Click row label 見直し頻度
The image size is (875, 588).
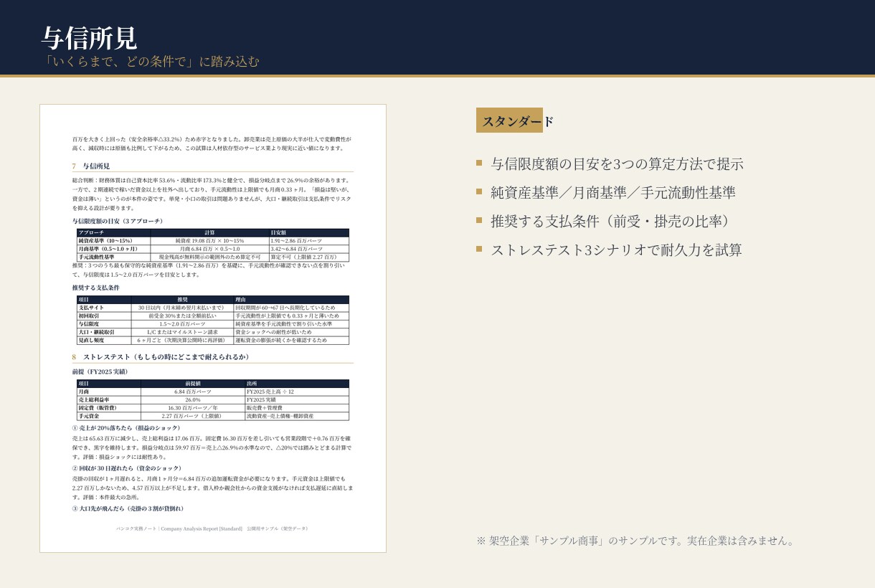tap(104, 341)
